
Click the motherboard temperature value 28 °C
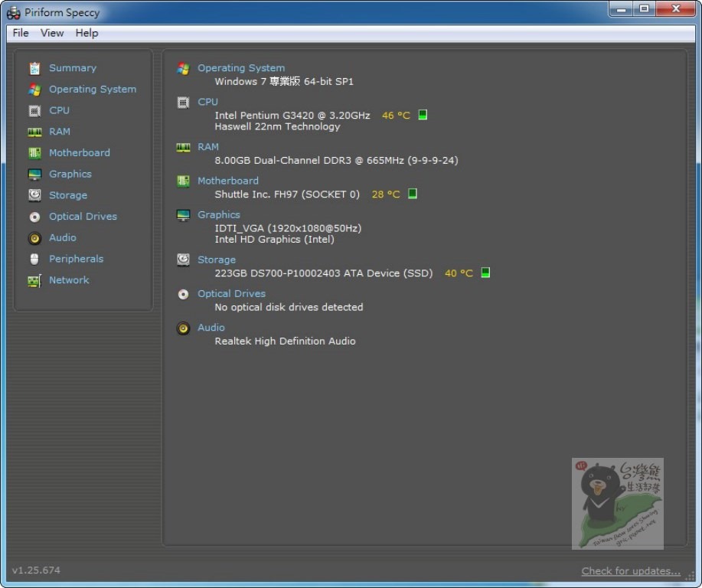[x=386, y=194]
